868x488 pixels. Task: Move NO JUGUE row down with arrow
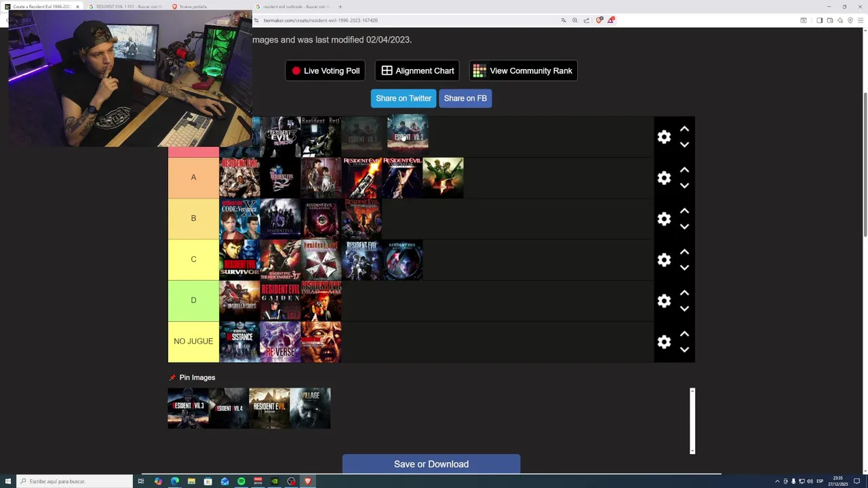point(684,350)
